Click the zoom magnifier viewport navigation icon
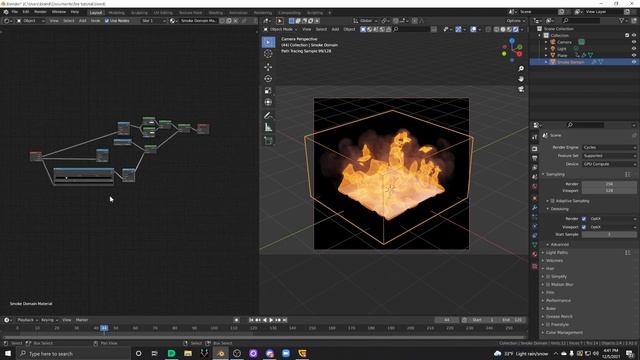 tap(521, 69)
